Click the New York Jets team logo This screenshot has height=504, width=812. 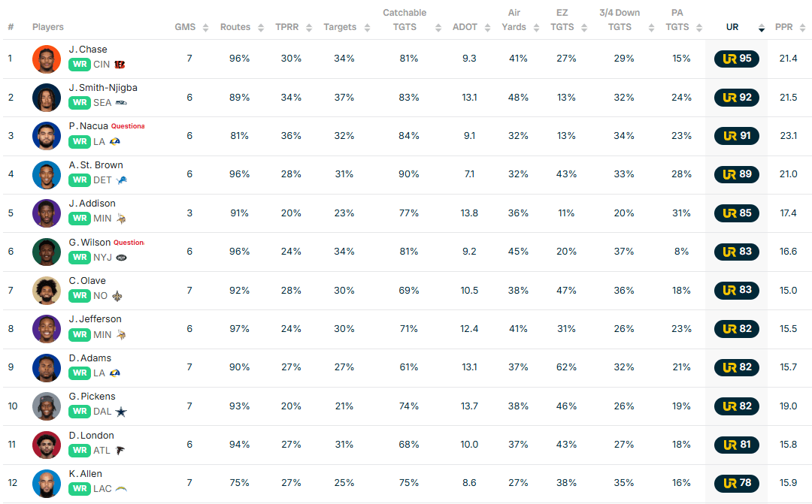pos(122,257)
